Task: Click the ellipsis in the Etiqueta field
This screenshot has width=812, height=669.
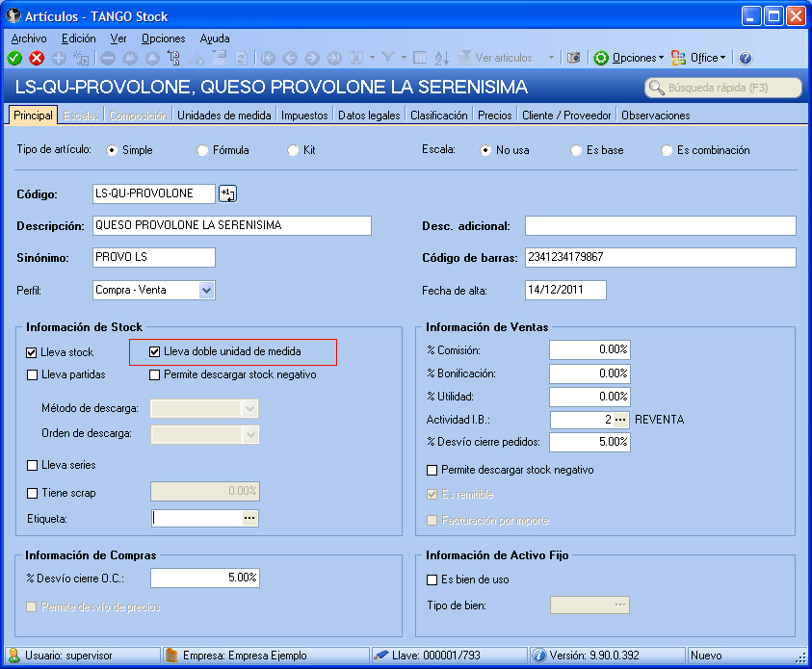Action: (x=249, y=518)
